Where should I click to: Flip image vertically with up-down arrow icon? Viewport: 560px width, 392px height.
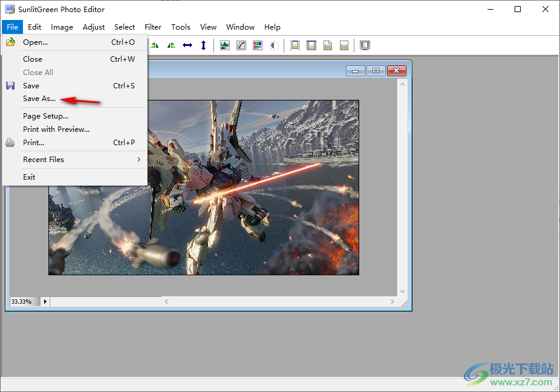pyautogui.click(x=204, y=45)
